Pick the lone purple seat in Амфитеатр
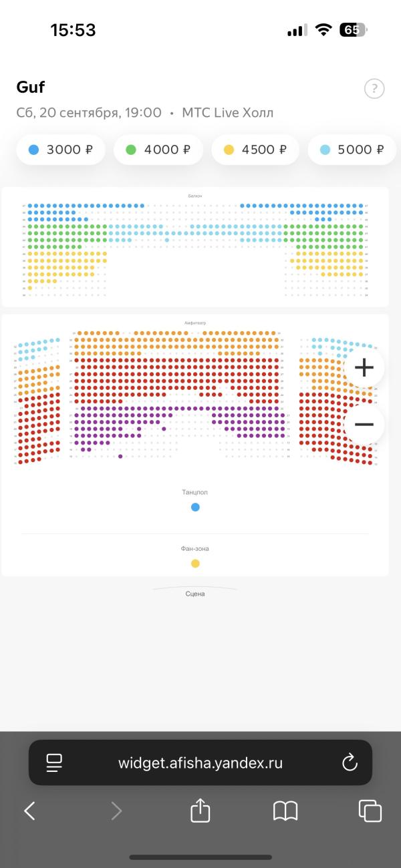This screenshot has height=868, width=401. click(120, 457)
